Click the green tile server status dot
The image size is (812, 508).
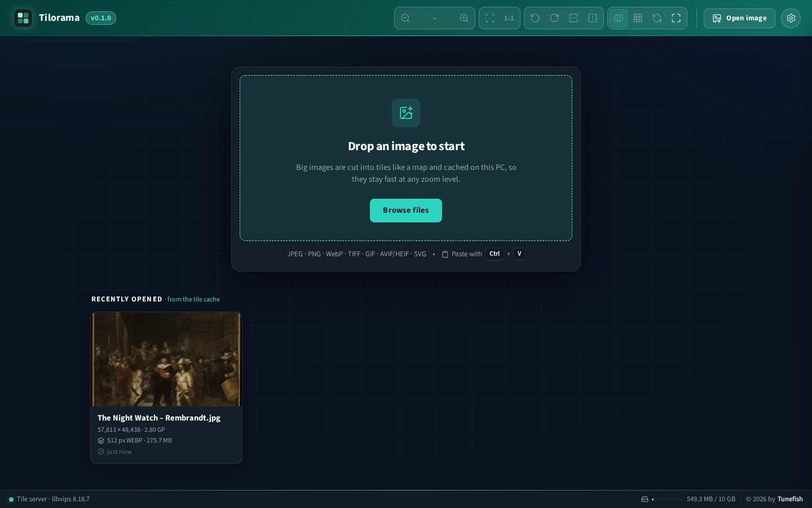click(x=11, y=500)
